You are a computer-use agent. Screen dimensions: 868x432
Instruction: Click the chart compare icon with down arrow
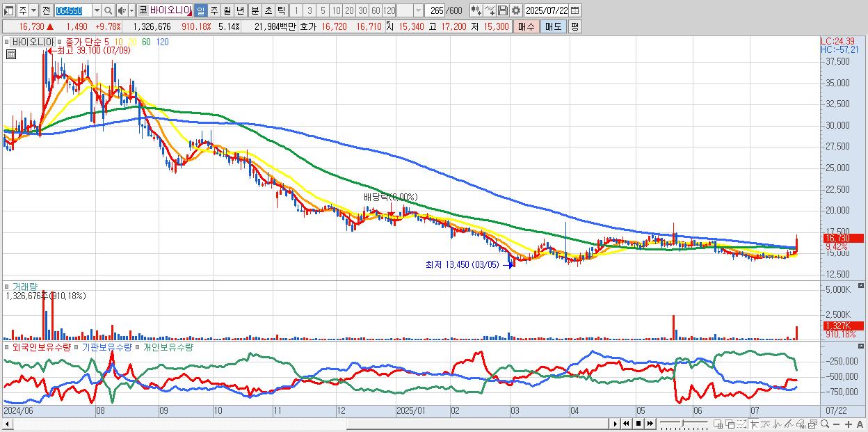point(476,10)
